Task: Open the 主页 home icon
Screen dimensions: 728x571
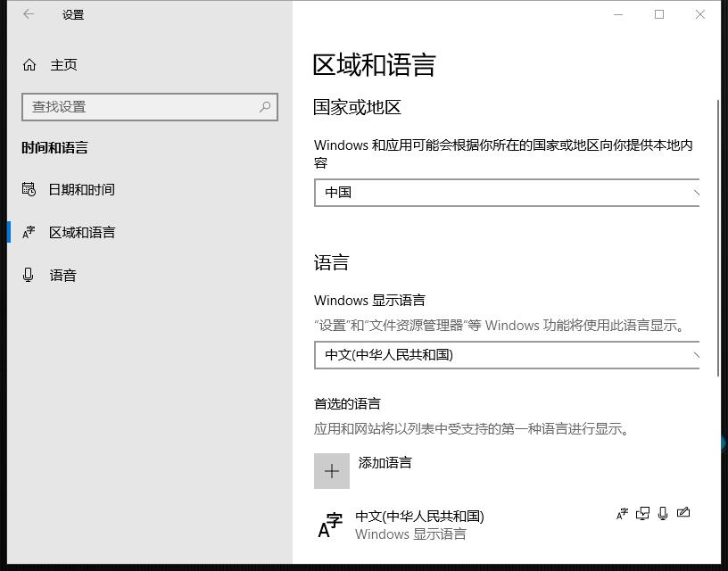Action: pos(29,65)
